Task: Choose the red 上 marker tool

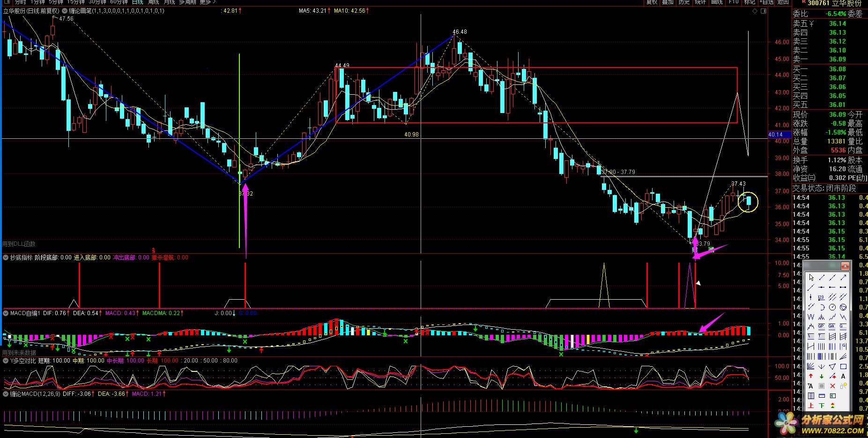Action: coord(811,406)
